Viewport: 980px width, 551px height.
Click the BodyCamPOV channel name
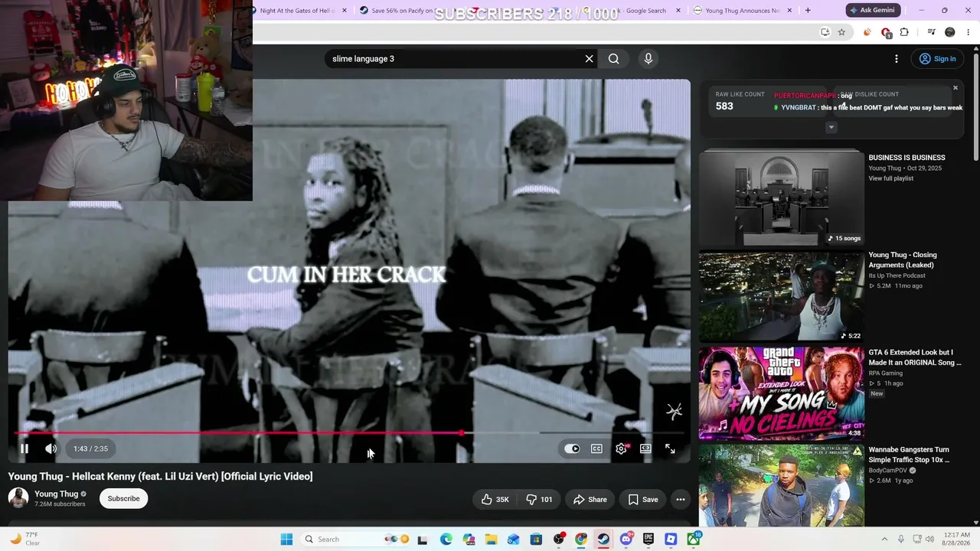pyautogui.click(x=889, y=471)
